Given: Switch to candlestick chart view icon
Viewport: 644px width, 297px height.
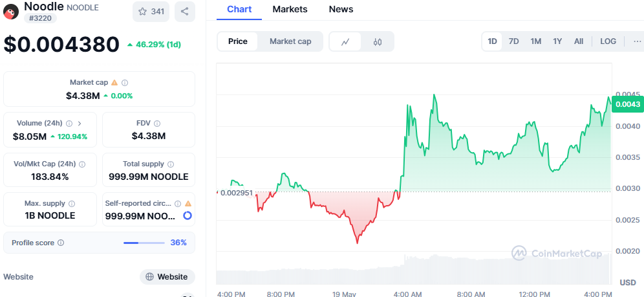Looking at the screenshot, I should point(378,41).
